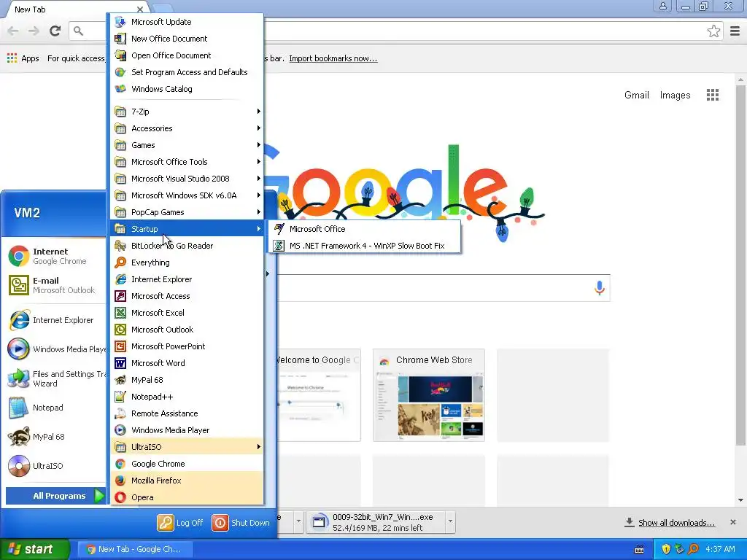Expand the UltraISO program folder
Viewport: 747px width, 560px height.
point(187,447)
